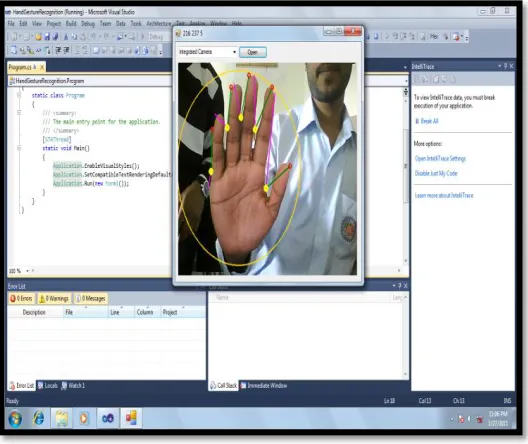Click the Internet Explorer taskbar icon
528x444 pixels.
click(x=39, y=418)
